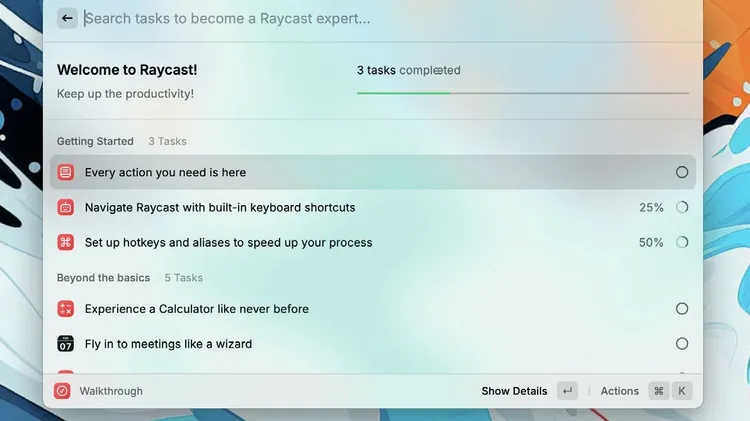This screenshot has height=421, width=750.
Task: Click the K key icon in footer
Action: [x=682, y=391]
